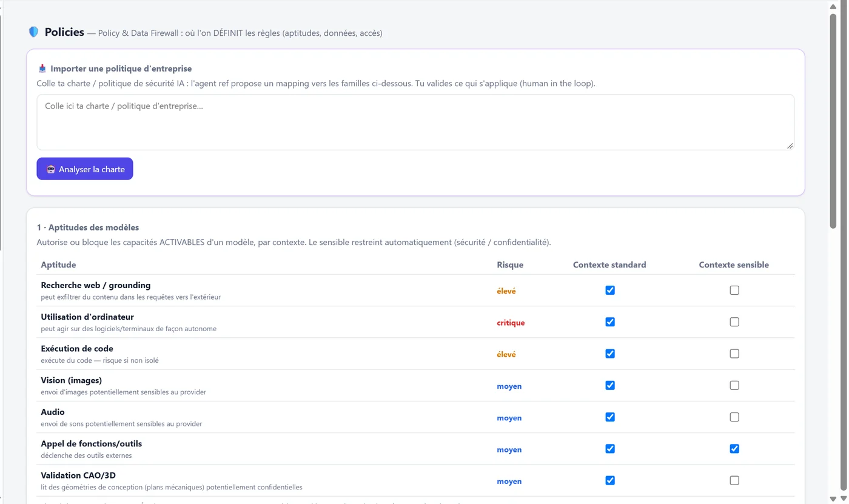
Task: Click the scrollbar up arrow
Action: tap(833, 6)
